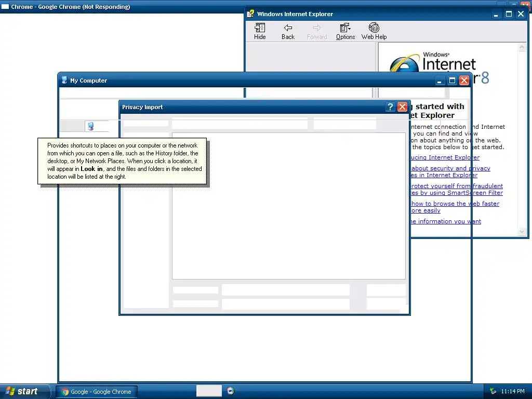This screenshot has height=399, width=532.
Task: Click the round blue icon in the taskbar
Action: 230,391
